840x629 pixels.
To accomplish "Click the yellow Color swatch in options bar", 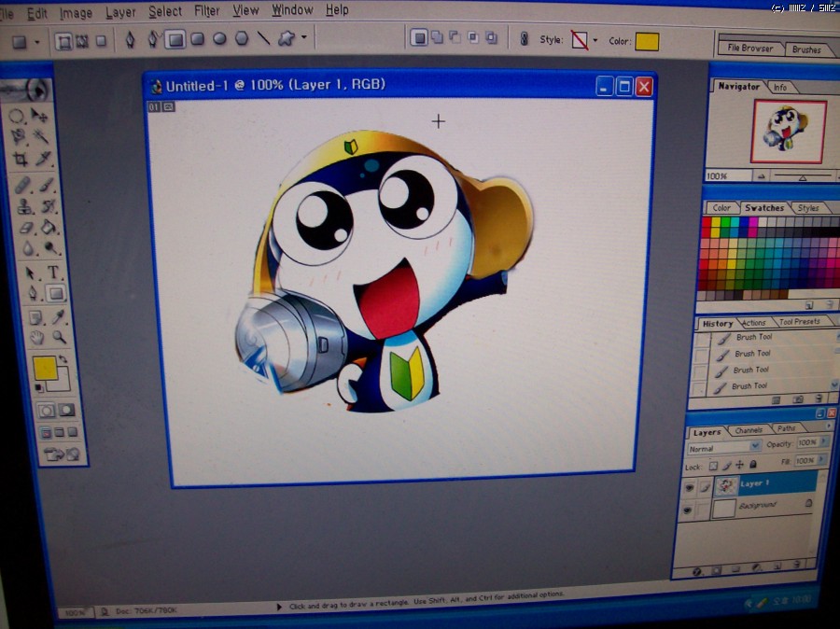I will (646, 41).
